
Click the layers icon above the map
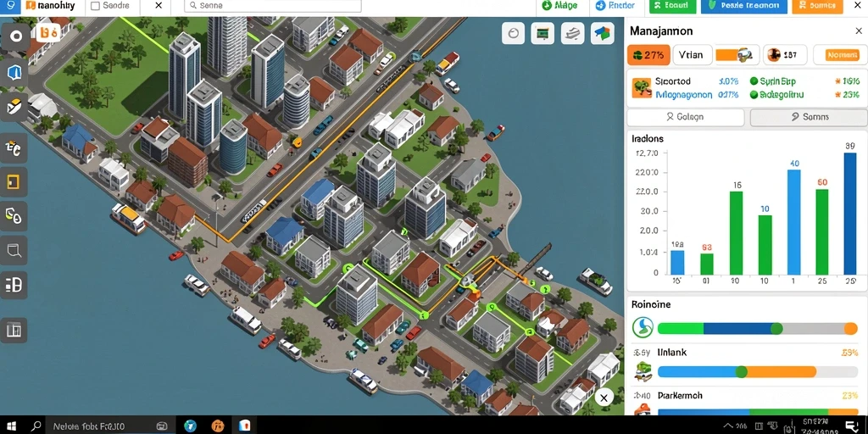572,33
